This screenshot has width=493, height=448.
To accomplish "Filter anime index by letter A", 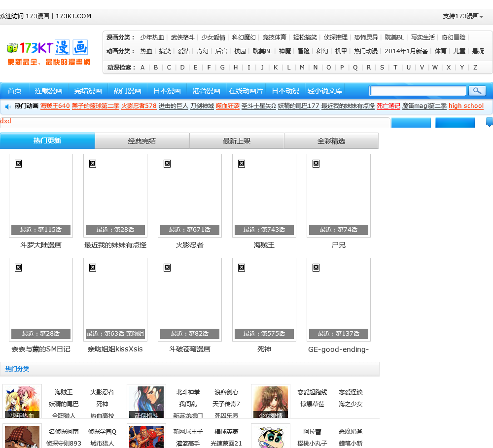I will [142, 68].
